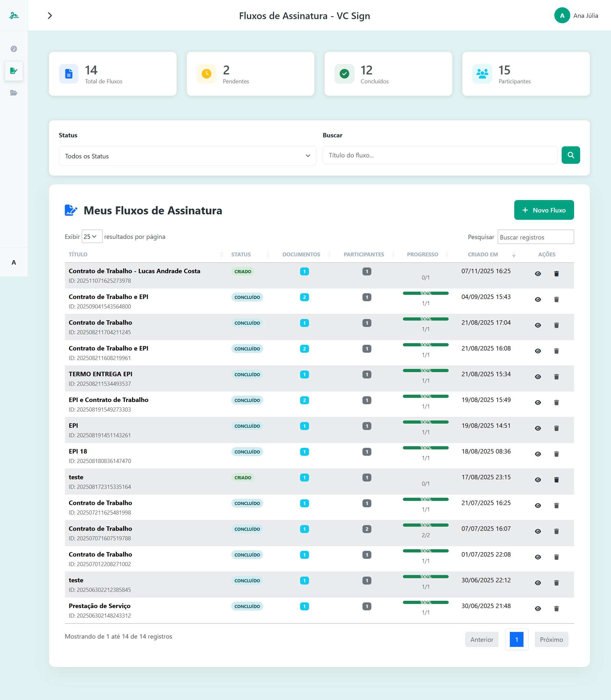Open the Todos os Status dropdown

187,156
